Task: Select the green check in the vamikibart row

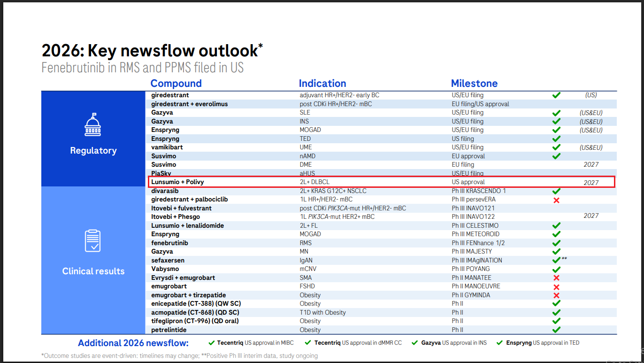Action: point(556,147)
